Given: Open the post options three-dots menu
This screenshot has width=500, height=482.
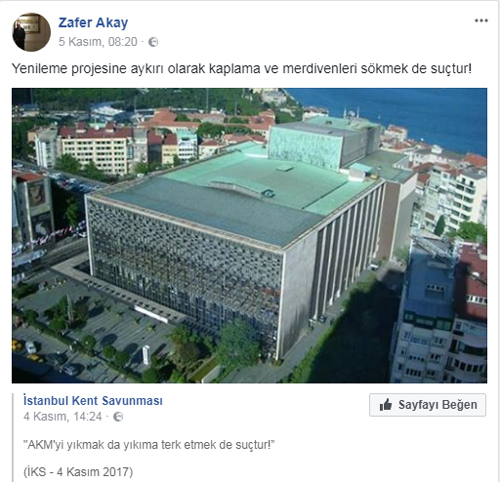Looking at the screenshot, I should [481, 21].
